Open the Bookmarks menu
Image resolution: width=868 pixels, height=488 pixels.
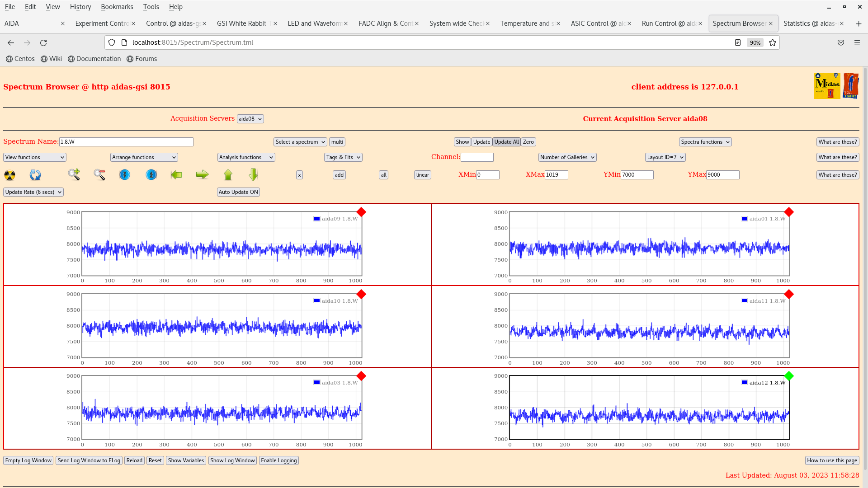click(x=117, y=7)
